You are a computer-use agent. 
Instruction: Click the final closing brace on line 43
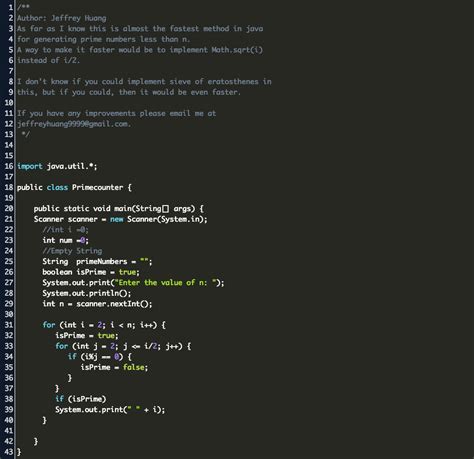19,452
